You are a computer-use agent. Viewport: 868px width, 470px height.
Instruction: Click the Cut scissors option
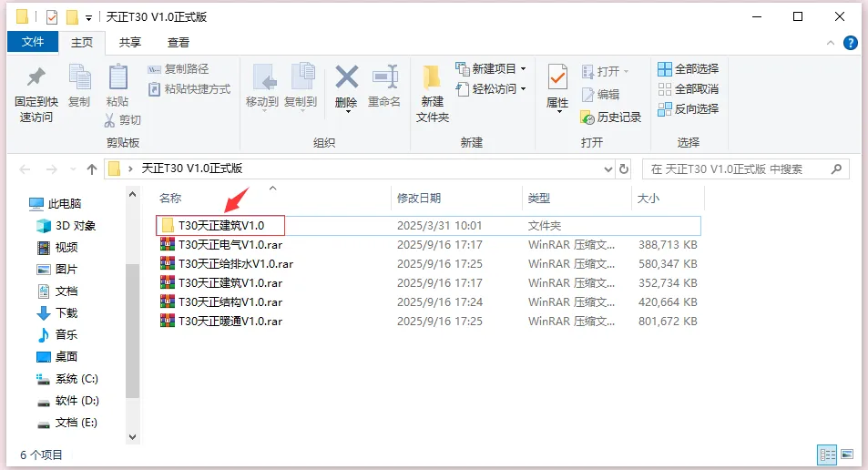(122, 120)
